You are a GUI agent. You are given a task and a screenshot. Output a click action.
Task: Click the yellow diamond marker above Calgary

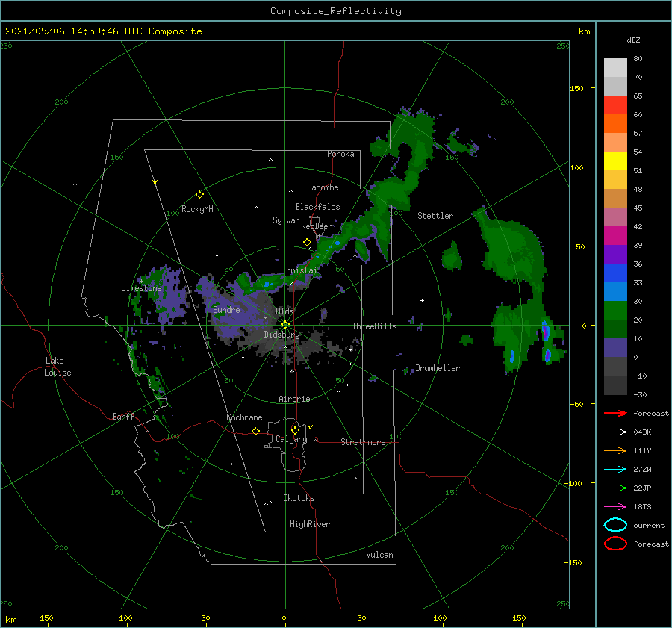[x=295, y=430]
